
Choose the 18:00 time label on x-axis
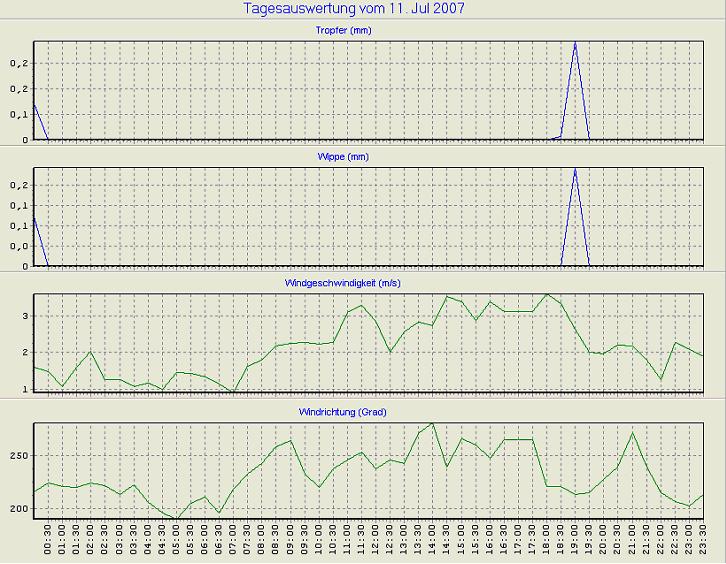coord(546,542)
